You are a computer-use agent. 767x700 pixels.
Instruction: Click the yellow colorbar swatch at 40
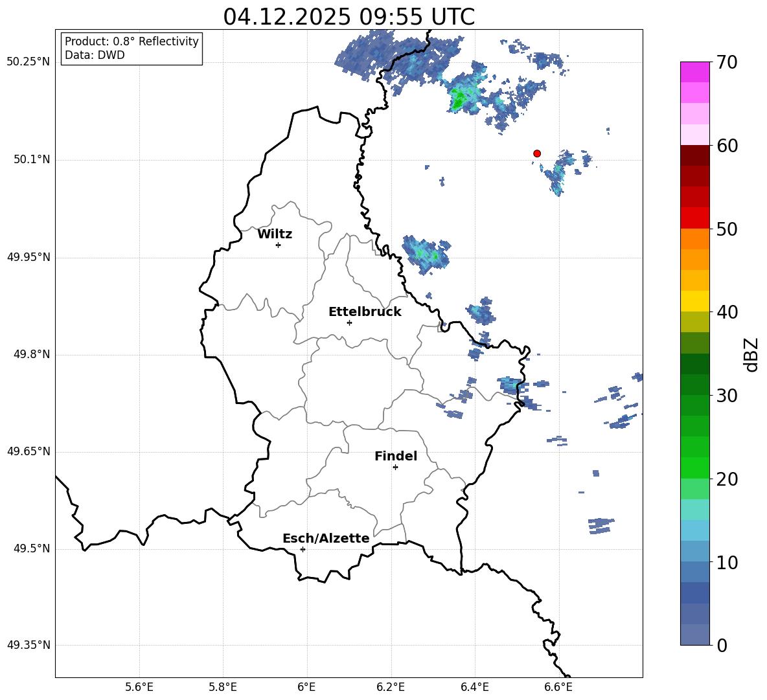pos(694,301)
